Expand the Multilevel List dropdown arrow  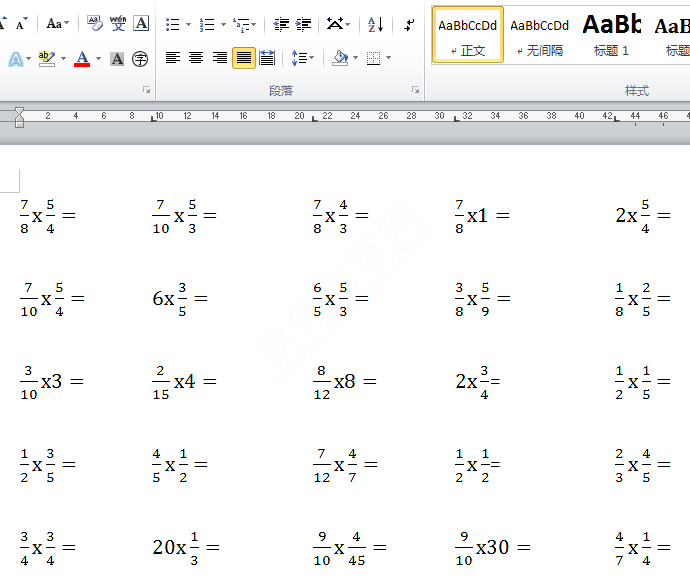point(253,24)
